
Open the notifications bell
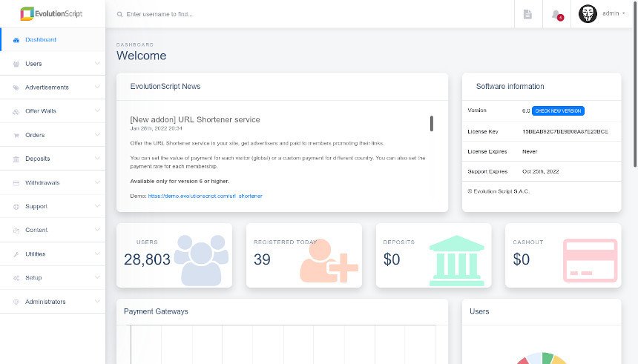click(556, 15)
